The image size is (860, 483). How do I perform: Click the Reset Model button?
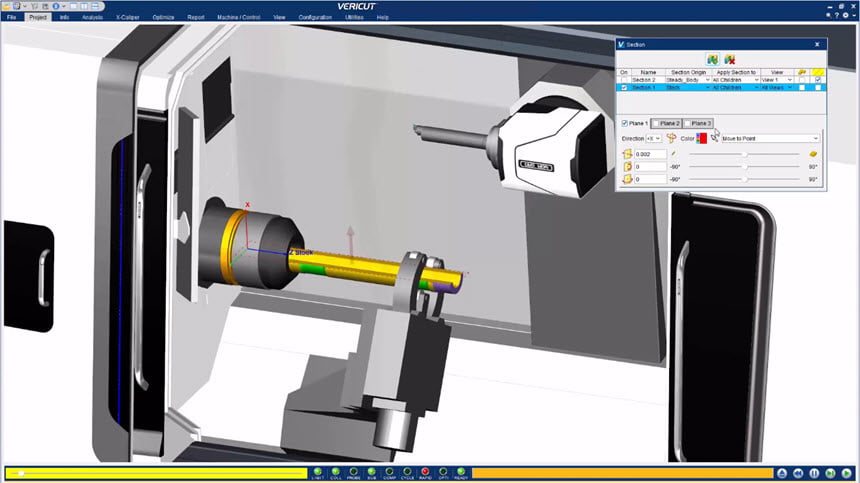[x=782, y=473]
